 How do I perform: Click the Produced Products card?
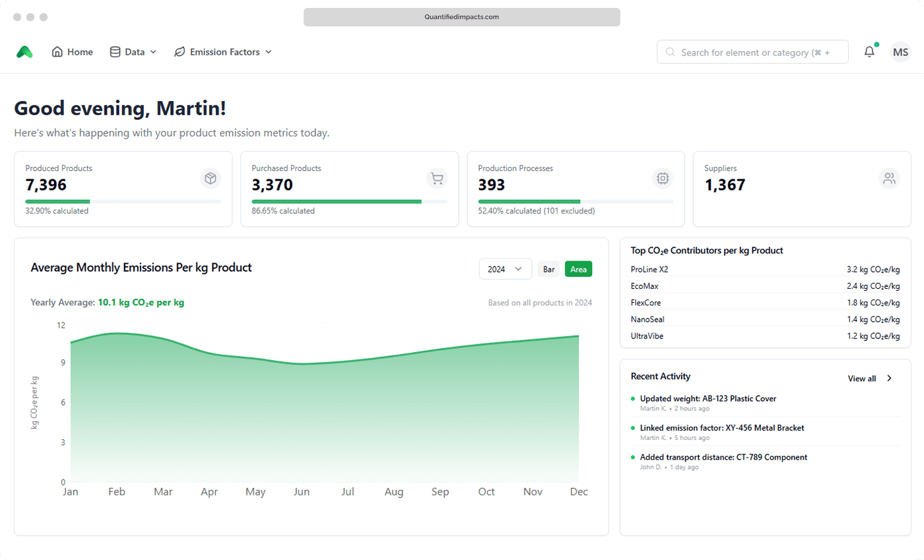[123, 189]
